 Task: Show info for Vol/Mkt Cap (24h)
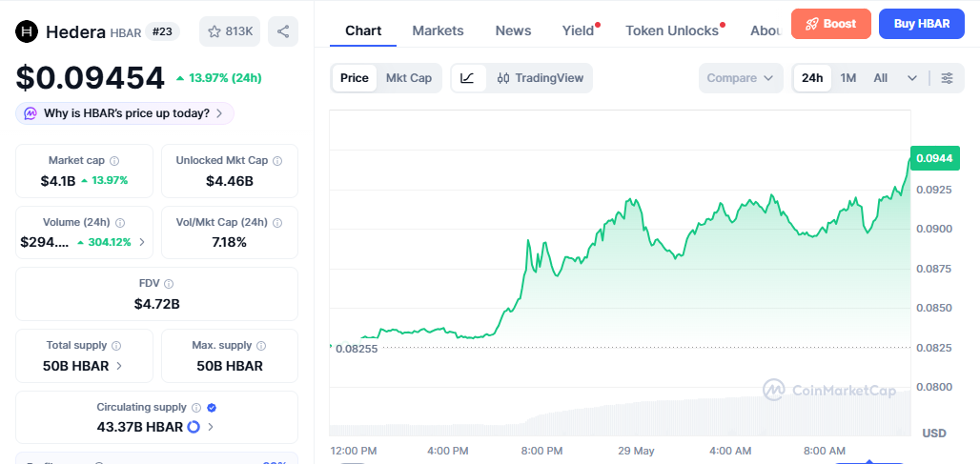click(277, 222)
